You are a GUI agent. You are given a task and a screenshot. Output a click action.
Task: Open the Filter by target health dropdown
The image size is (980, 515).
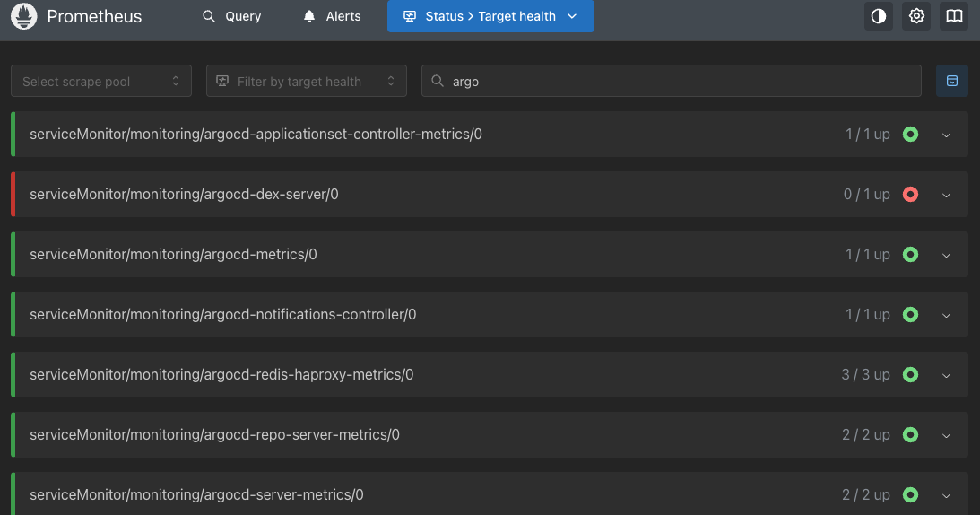307,81
